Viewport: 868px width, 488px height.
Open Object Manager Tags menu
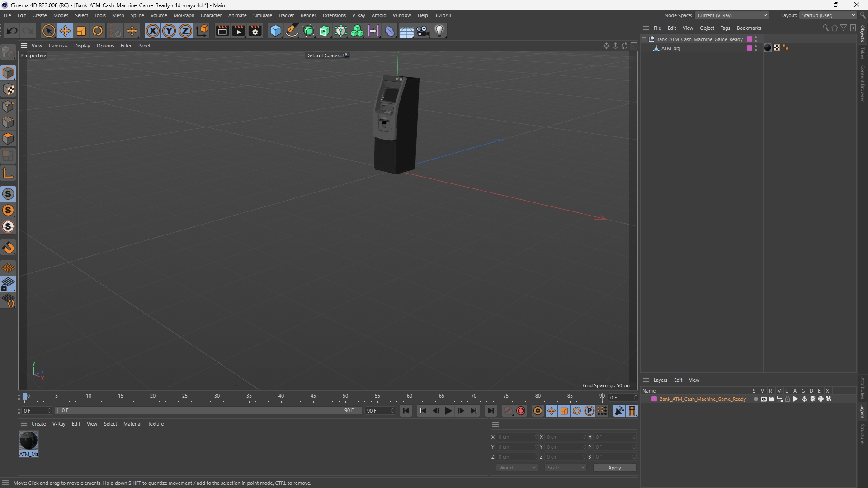pyautogui.click(x=725, y=28)
